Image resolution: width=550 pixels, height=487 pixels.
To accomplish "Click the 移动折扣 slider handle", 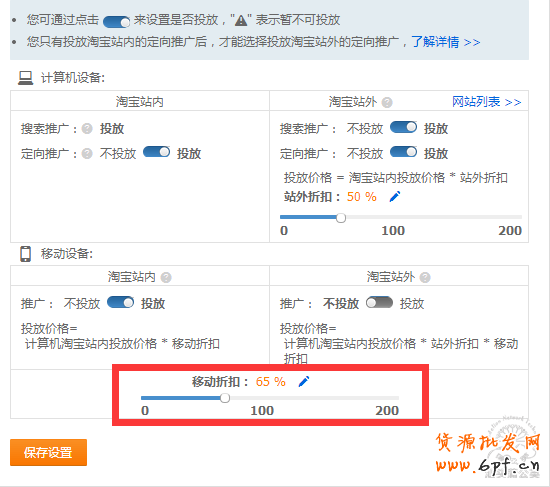I will 225,398.
